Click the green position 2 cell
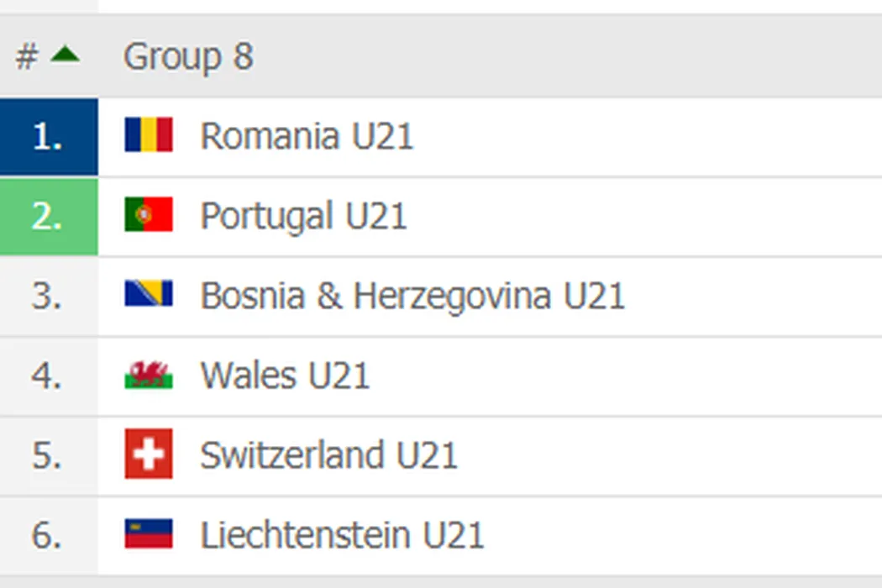The height and width of the screenshot is (588, 882). tap(48, 216)
